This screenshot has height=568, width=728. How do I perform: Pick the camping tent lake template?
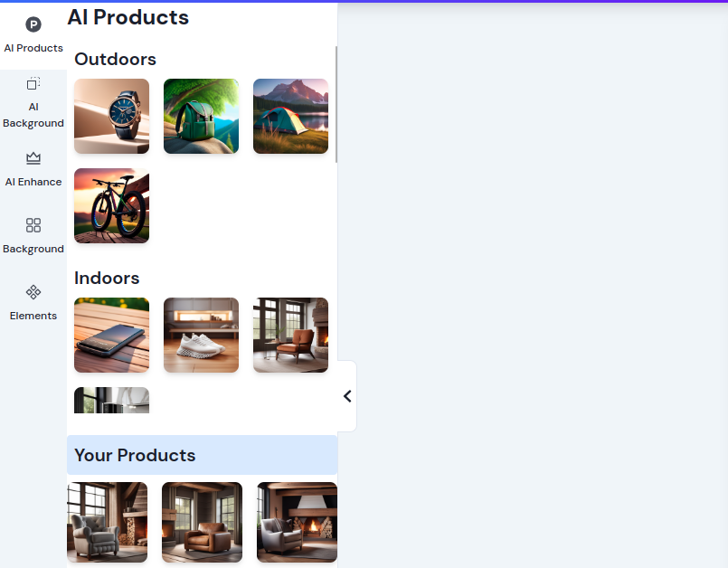coord(290,116)
